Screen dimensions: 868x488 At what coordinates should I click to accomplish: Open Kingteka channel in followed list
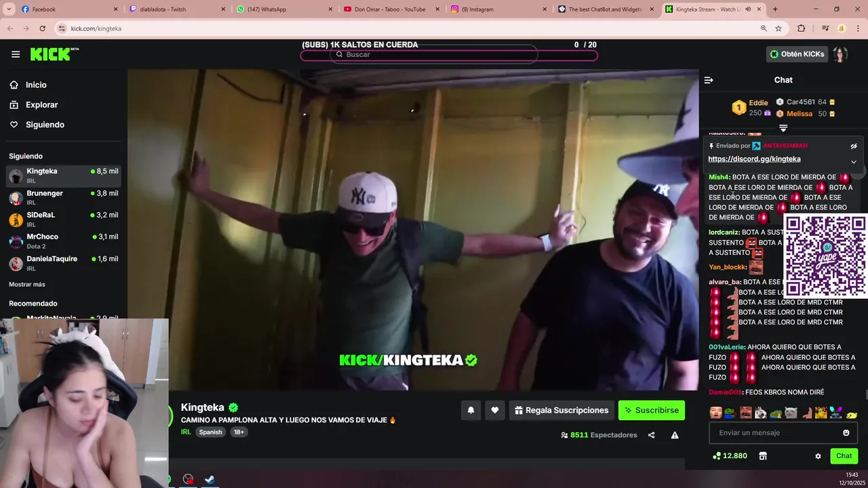tap(64, 176)
